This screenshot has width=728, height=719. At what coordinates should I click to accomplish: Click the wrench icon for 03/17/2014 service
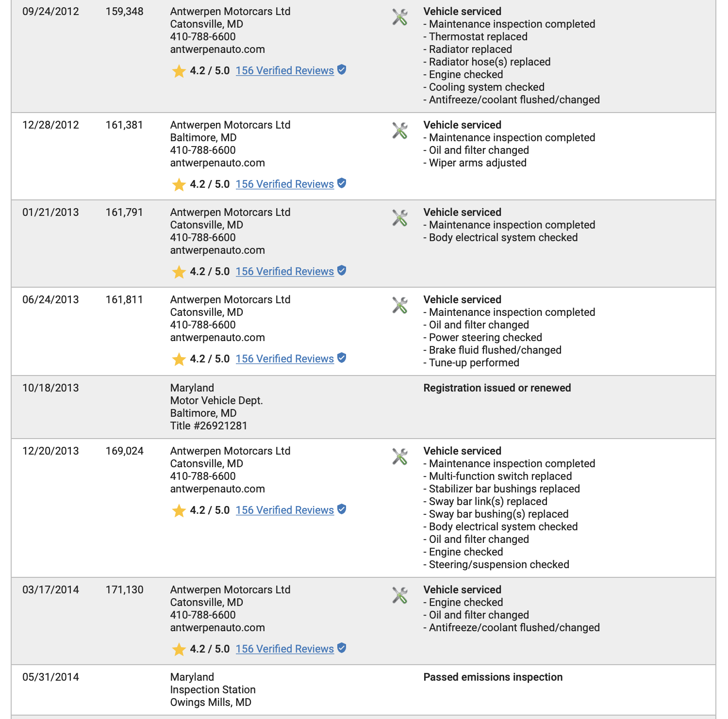pyautogui.click(x=400, y=595)
